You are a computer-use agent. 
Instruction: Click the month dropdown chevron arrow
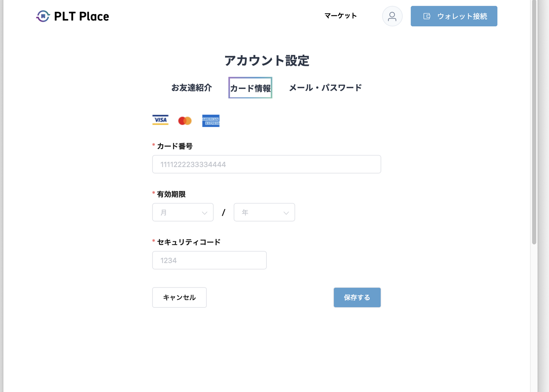point(205,213)
